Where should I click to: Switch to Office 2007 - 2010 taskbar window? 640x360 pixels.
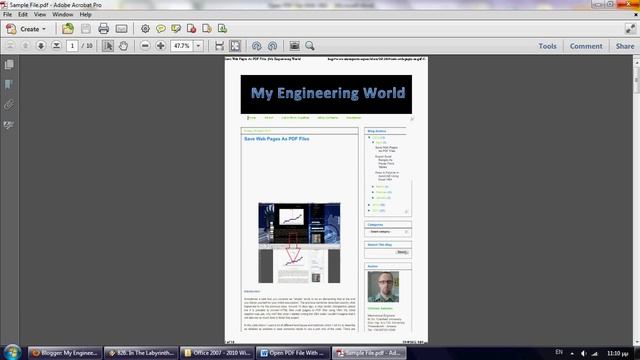(x=218, y=353)
